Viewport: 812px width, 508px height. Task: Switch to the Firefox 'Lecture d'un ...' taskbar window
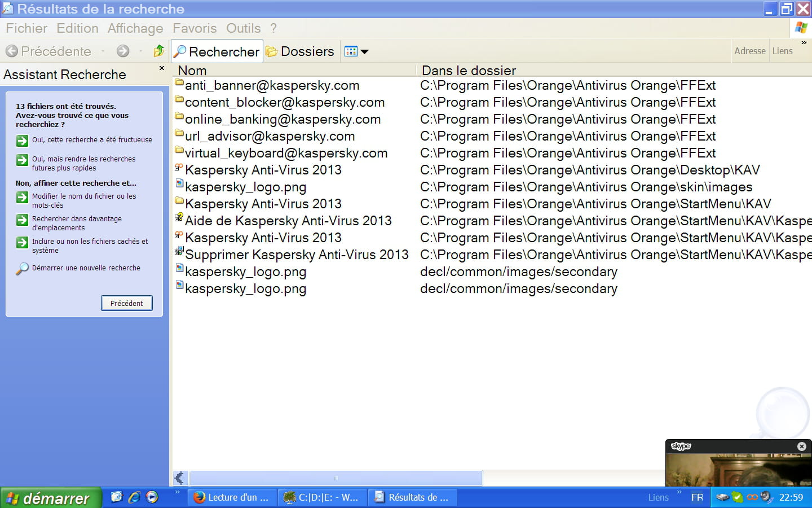(232, 497)
